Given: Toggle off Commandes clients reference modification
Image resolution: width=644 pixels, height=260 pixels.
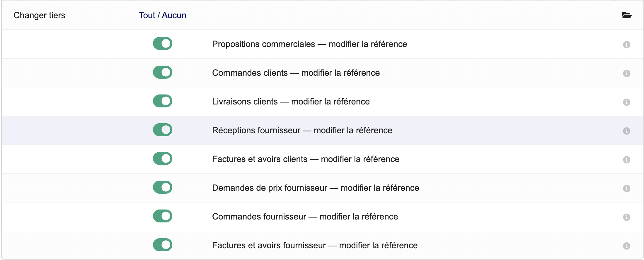Looking at the screenshot, I should (162, 72).
